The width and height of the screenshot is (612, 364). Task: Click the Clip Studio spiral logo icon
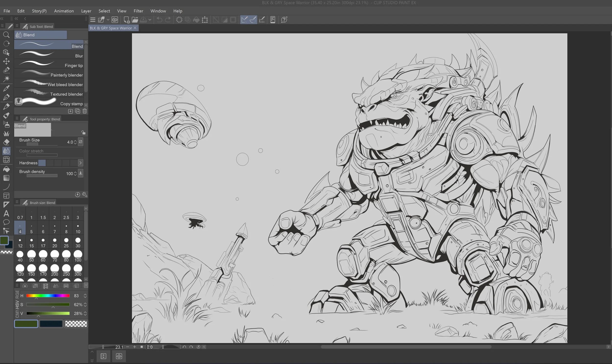pos(115,20)
